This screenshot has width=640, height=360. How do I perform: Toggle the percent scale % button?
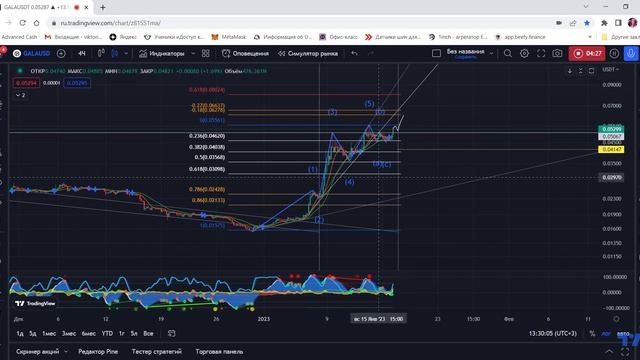[x=592, y=333]
